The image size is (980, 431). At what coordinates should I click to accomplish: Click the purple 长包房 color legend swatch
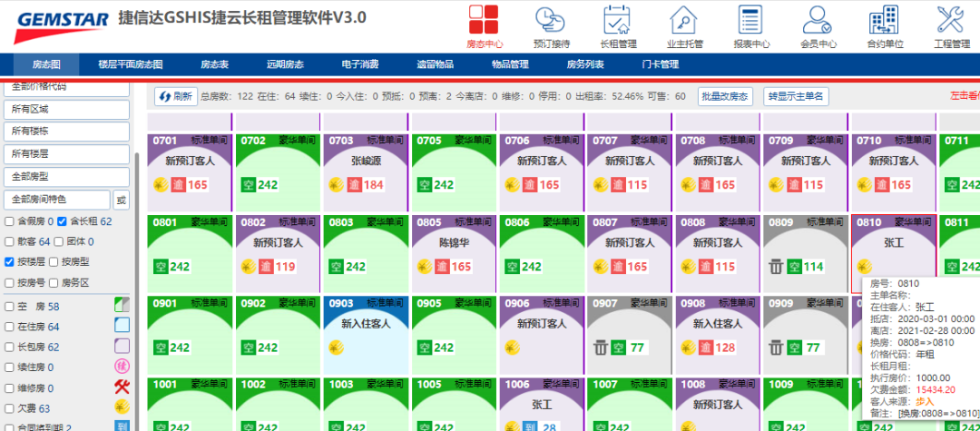coord(122,347)
